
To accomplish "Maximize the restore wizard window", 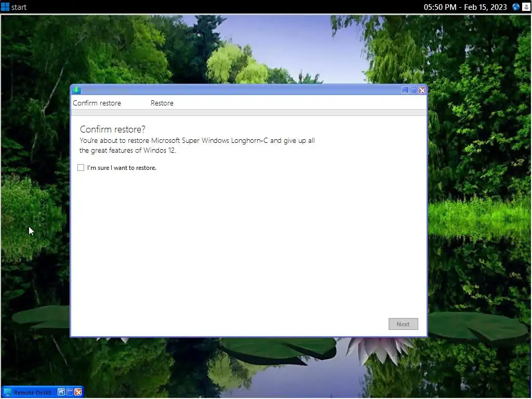I will pyautogui.click(x=414, y=90).
